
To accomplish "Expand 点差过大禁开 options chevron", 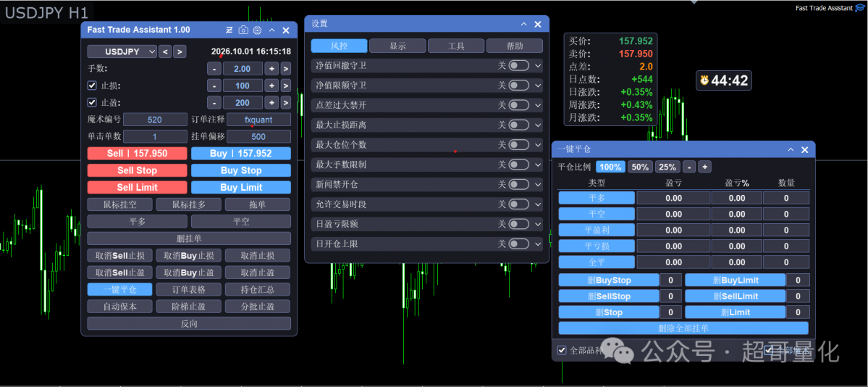I will tap(537, 105).
